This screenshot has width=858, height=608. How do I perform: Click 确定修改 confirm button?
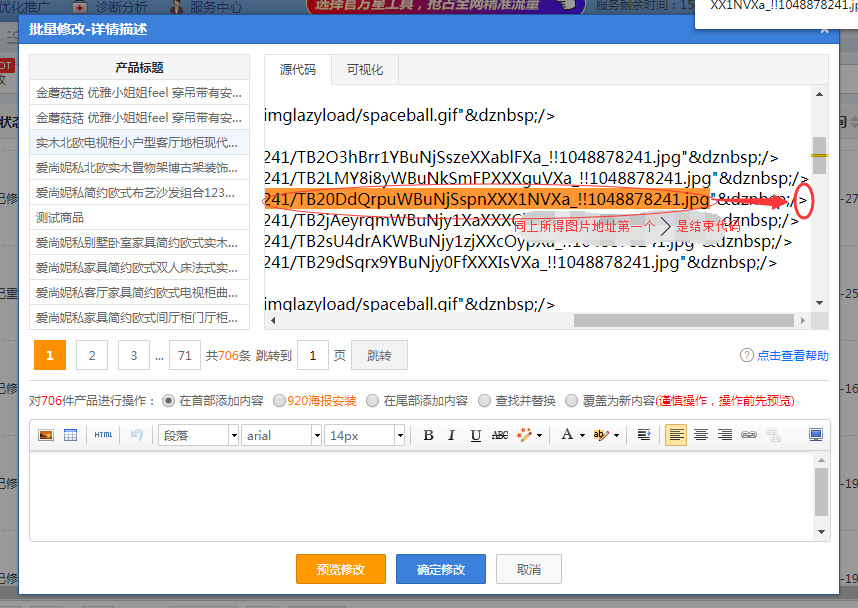441,569
